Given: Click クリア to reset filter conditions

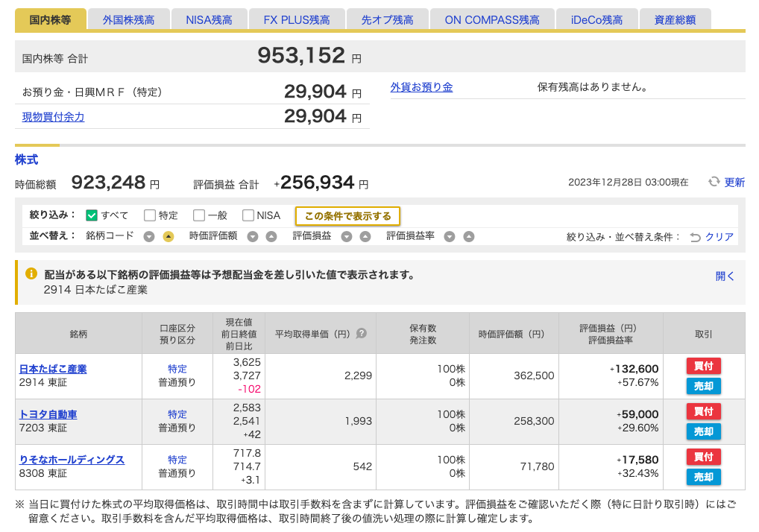Looking at the screenshot, I should point(719,237).
